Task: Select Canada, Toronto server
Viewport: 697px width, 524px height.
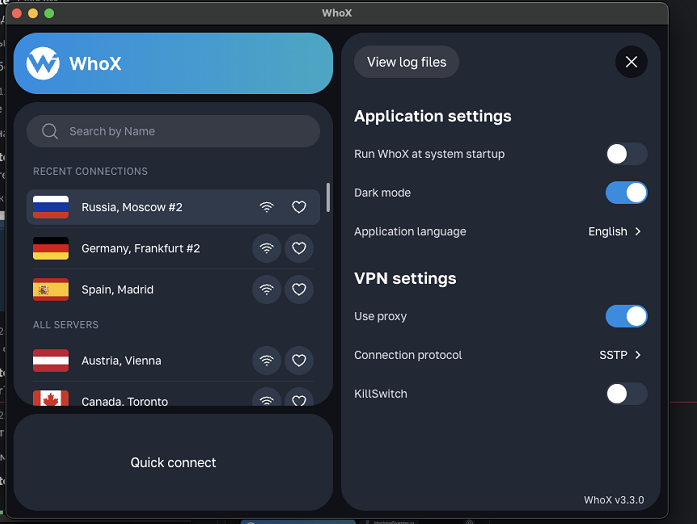Action: (x=173, y=397)
